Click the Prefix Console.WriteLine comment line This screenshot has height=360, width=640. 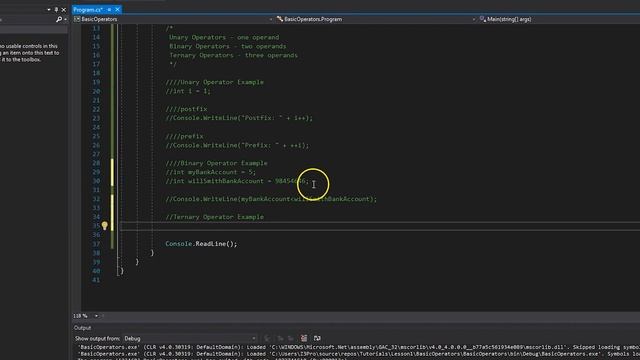click(x=237, y=145)
